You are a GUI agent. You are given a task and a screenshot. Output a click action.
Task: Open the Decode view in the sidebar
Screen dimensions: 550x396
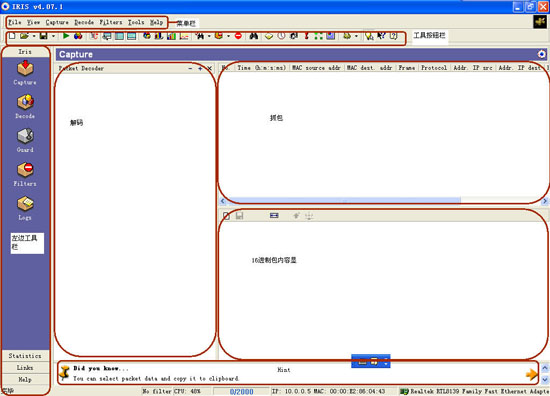(x=25, y=106)
